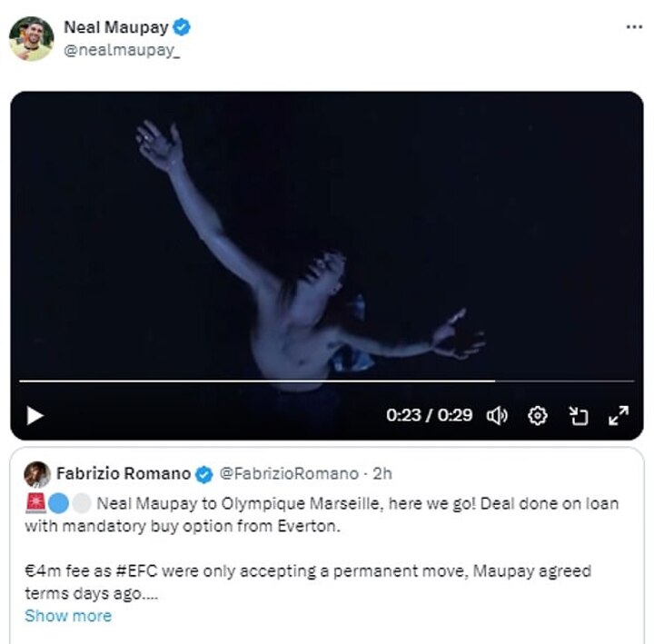Image resolution: width=654 pixels, height=644 pixels.
Task: Click Neal Maupay's profile avatar
Action: click(x=31, y=38)
